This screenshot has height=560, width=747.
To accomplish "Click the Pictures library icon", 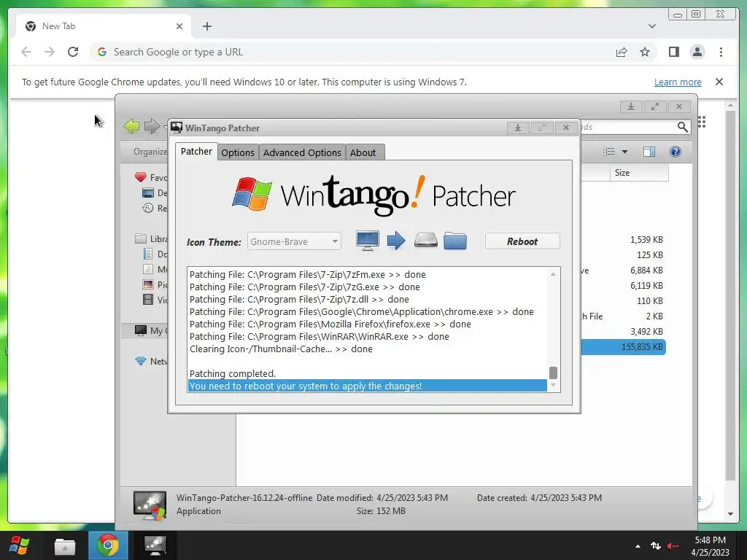I will coord(148,284).
